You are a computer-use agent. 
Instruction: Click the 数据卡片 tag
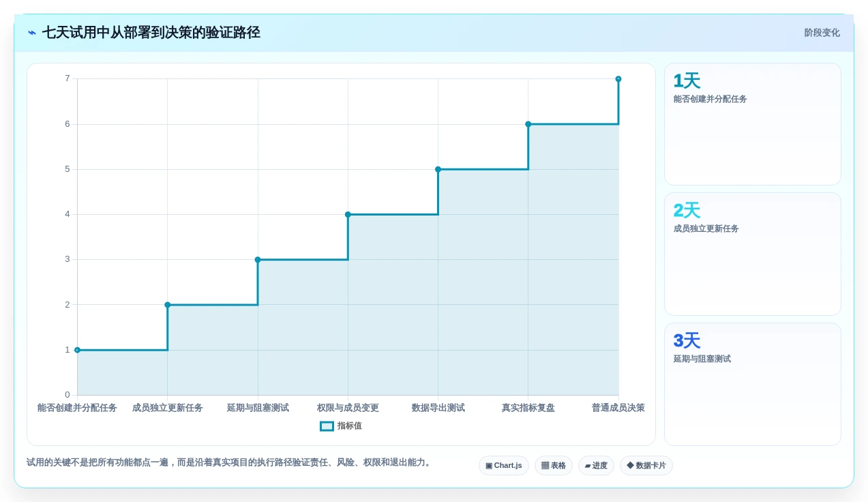646,465
